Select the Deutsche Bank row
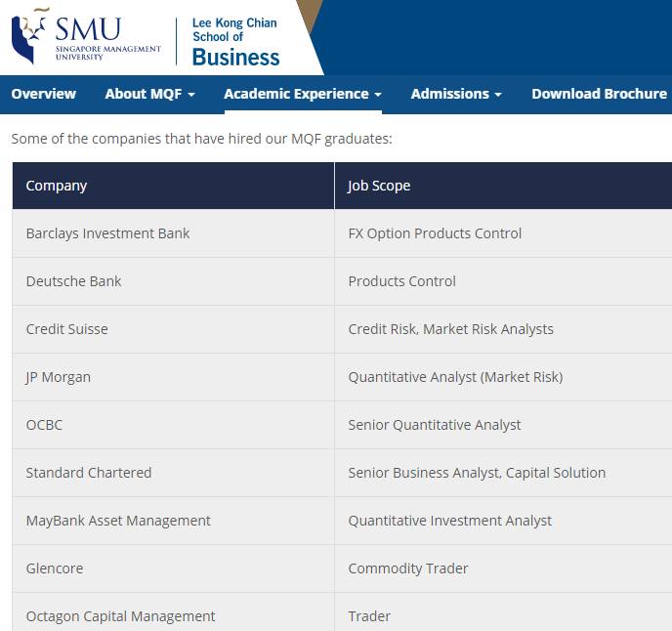Image resolution: width=672 pixels, height=631 pixels. coord(74,281)
